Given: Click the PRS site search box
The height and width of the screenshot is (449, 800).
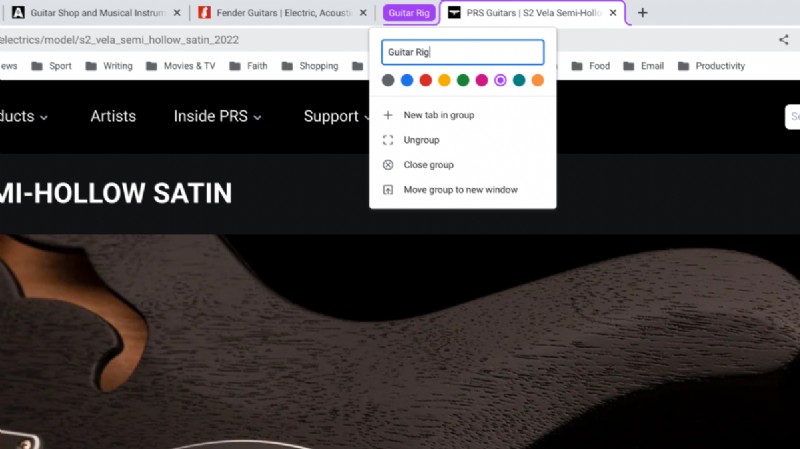Looking at the screenshot, I should pyautogui.click(x=792, y=117).
